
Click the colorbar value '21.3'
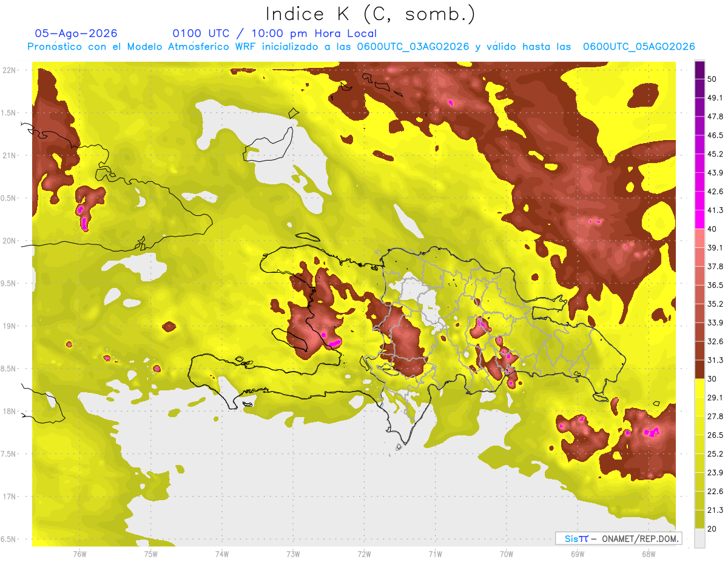(x=715, y=510)
